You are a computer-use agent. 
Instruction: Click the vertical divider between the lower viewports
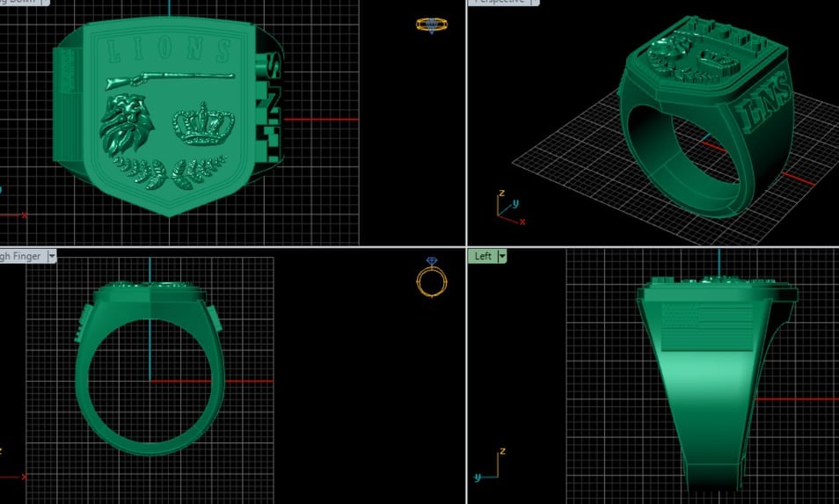[466, 378]
